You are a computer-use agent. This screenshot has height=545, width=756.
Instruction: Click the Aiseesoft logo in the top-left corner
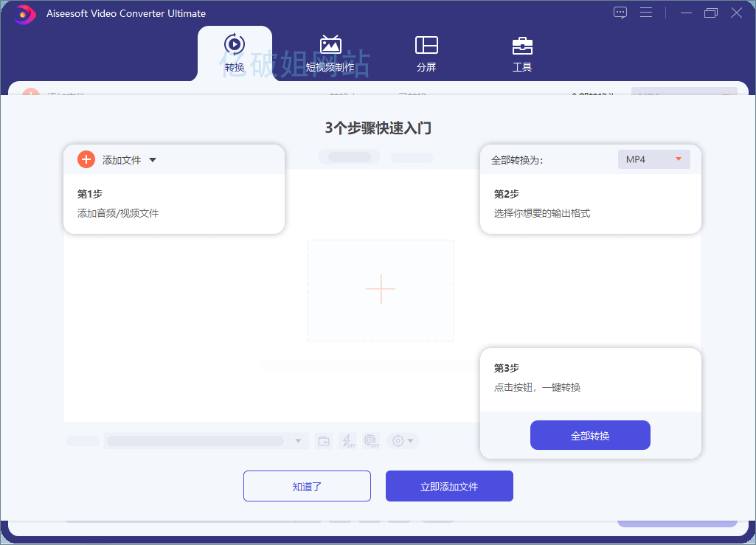(24, 14)
